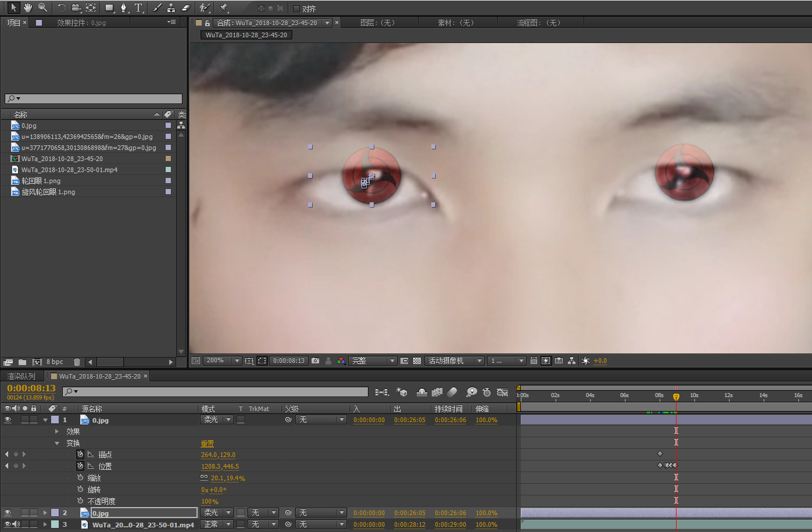812x532 pixels.
Task: Hide layer 3 mp4 video eye
Action: (x=8, y=524)
